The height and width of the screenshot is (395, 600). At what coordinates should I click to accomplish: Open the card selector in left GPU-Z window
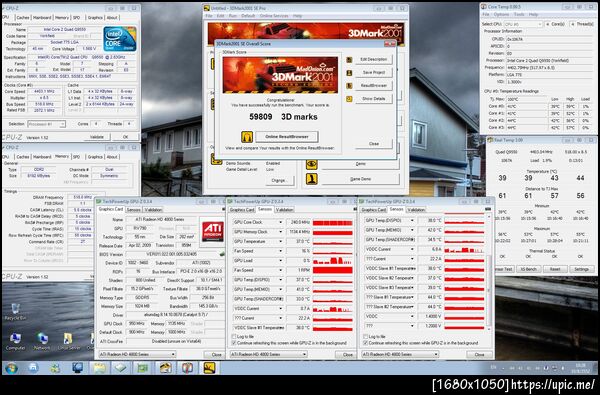coord(137,354)
